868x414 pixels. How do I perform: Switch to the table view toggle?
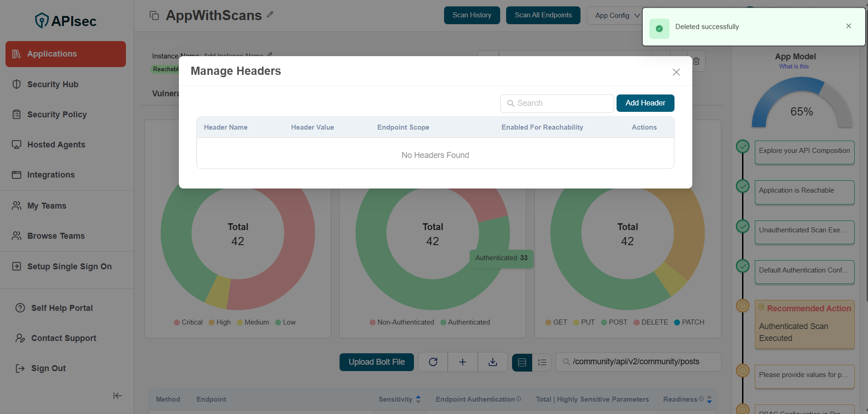tap(522, 362)
